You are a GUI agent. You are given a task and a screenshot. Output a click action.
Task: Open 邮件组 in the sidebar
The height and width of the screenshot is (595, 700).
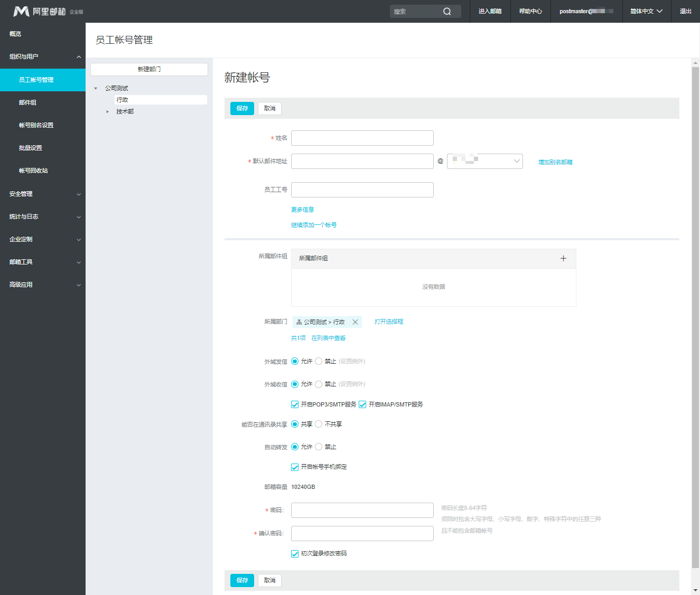[x=28, y=102]
